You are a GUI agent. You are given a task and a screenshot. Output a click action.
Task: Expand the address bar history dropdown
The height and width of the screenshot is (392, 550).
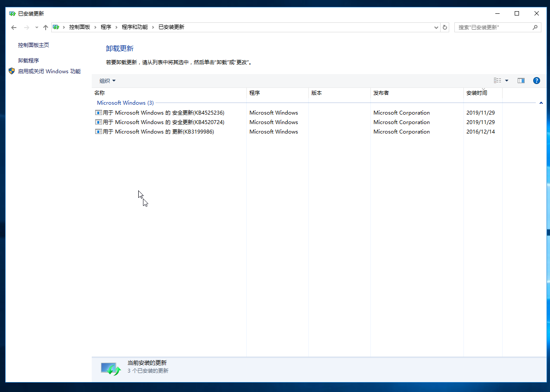pos(436,27)
